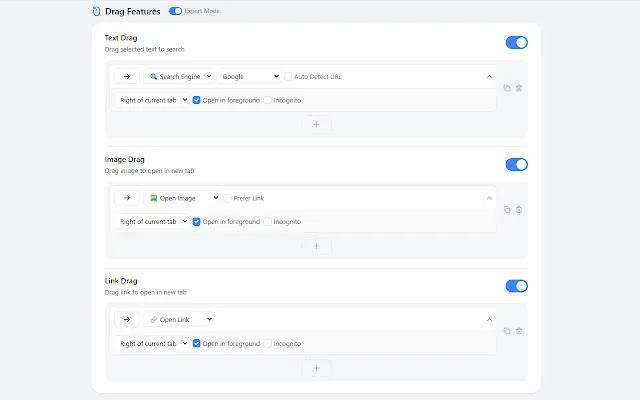The height and width of the screenshot is (400, 640).
Task: Open the Open Link action dropdown
Action: (x=179, y=320)
